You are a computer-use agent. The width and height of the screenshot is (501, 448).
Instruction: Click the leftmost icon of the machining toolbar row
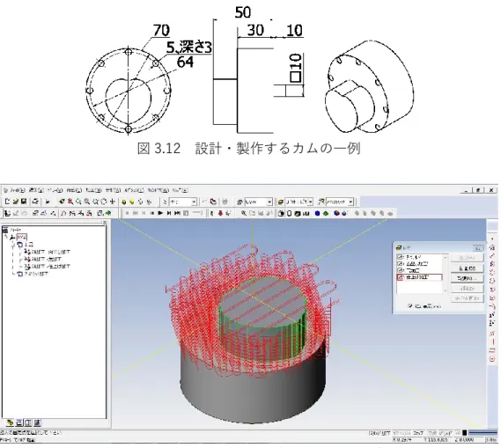[7, 213]
